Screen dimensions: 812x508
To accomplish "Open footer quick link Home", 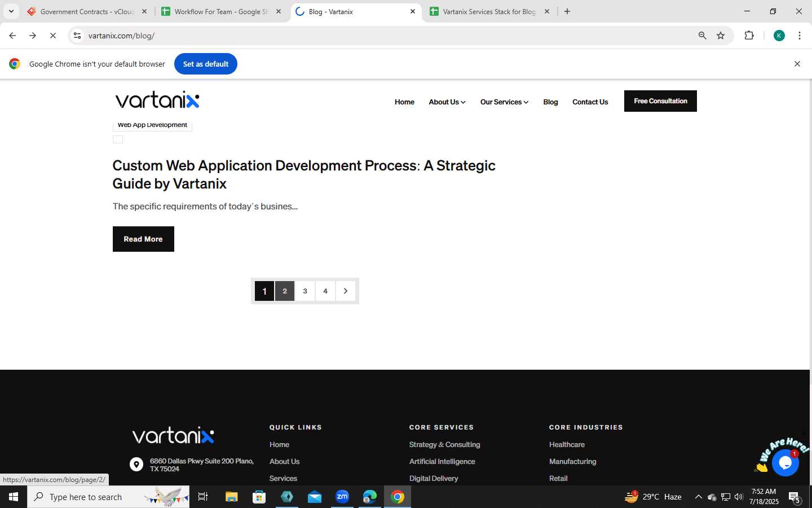I will pyautogui.click(x=279, y=445).
